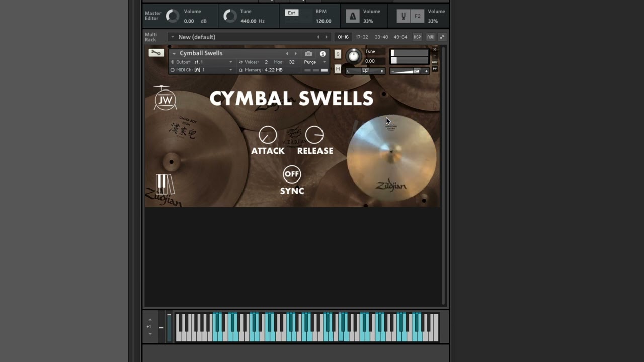Click the pan center icon
The image size is (644, 362).
(x=365, y=71)
